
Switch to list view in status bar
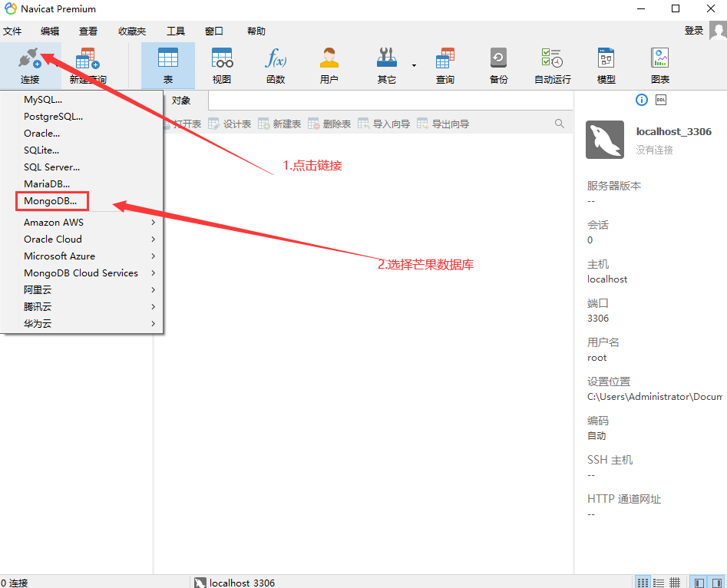659,581
